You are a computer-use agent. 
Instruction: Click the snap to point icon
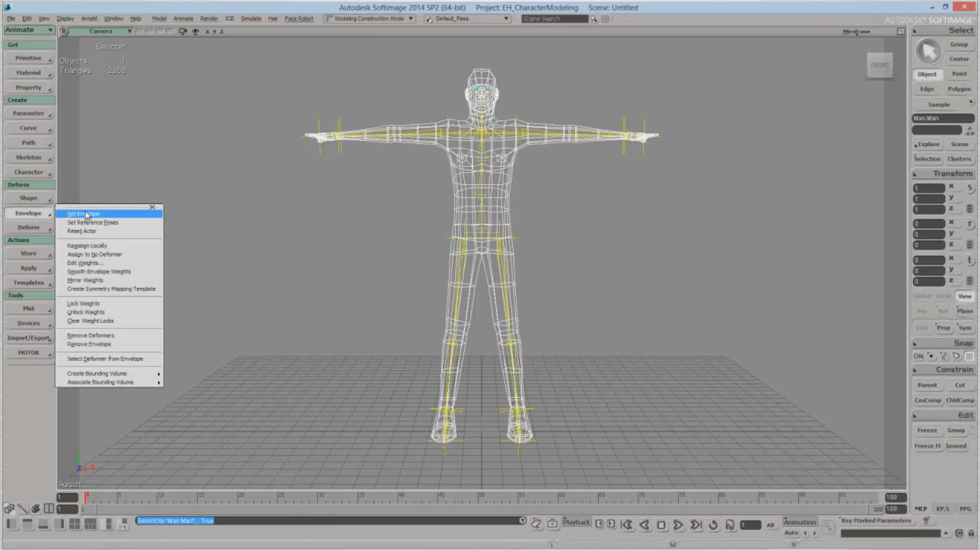click(931, 356)
